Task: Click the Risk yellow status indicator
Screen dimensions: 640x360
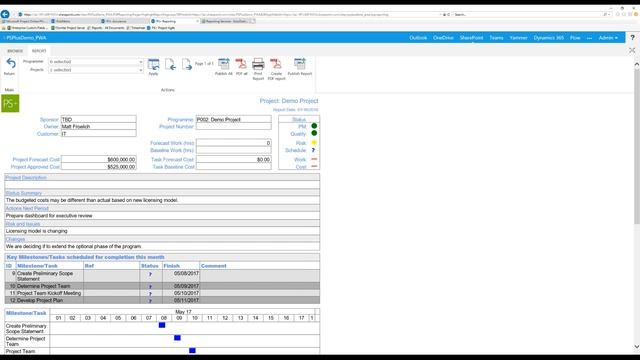Action: coord(314,142)
